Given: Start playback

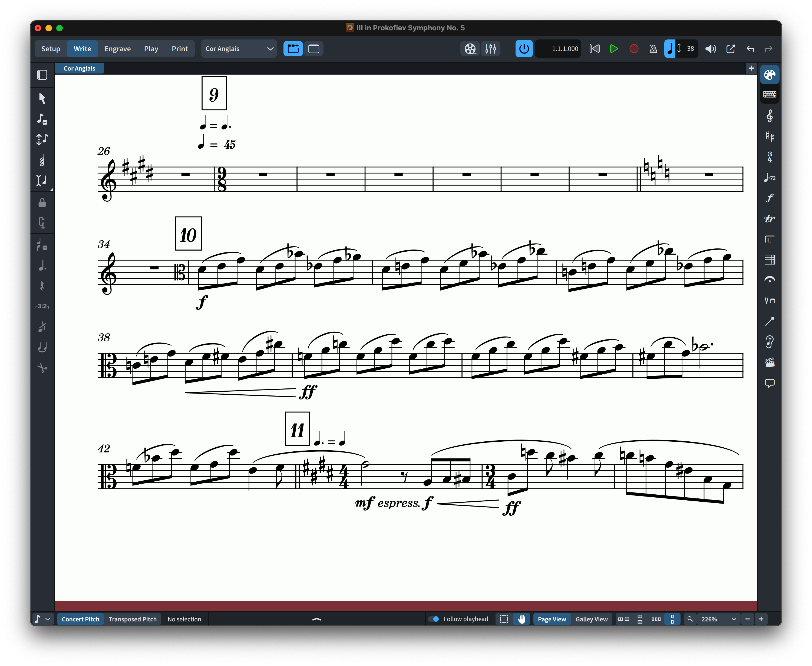Looking at the screenshot, I should 613,49.
